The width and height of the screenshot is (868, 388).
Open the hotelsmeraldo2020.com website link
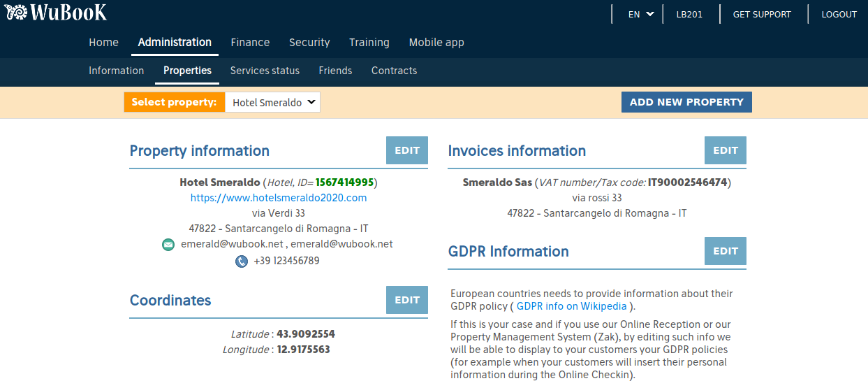(279, 198)
